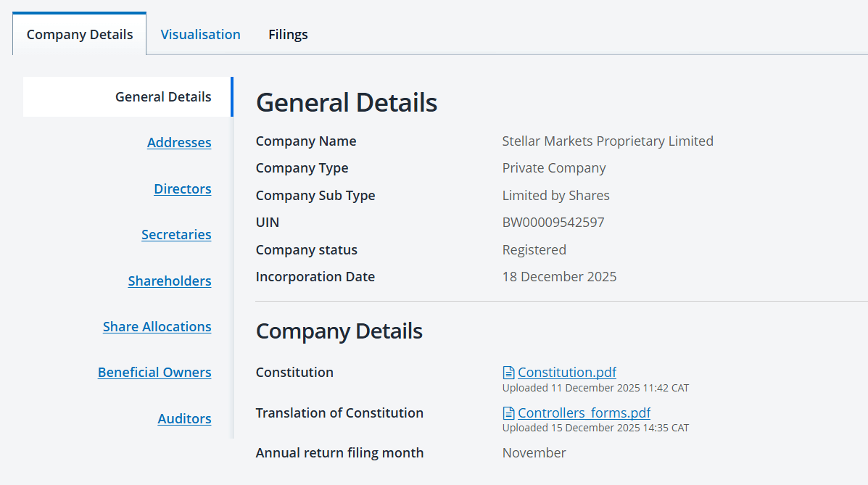This screenshot has height=485, width=868.
Task: Click the Limited by Shares value
Action: [555, 196]
